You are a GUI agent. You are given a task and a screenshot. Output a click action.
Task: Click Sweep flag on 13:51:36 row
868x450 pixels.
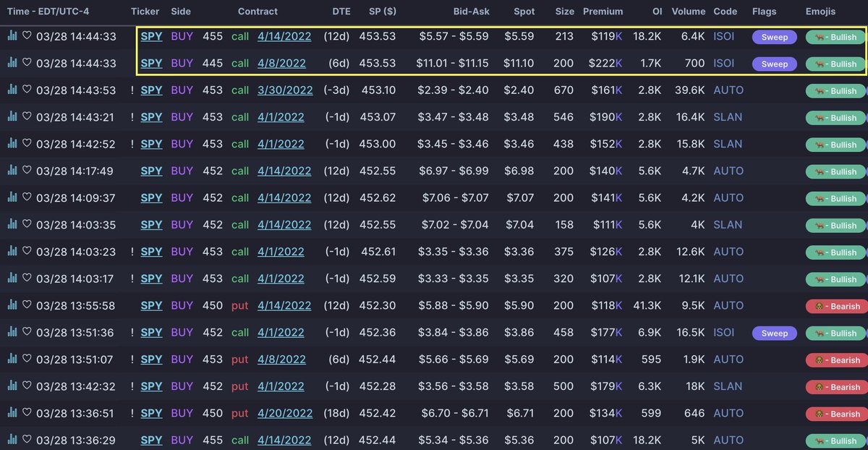click(775, 334)
